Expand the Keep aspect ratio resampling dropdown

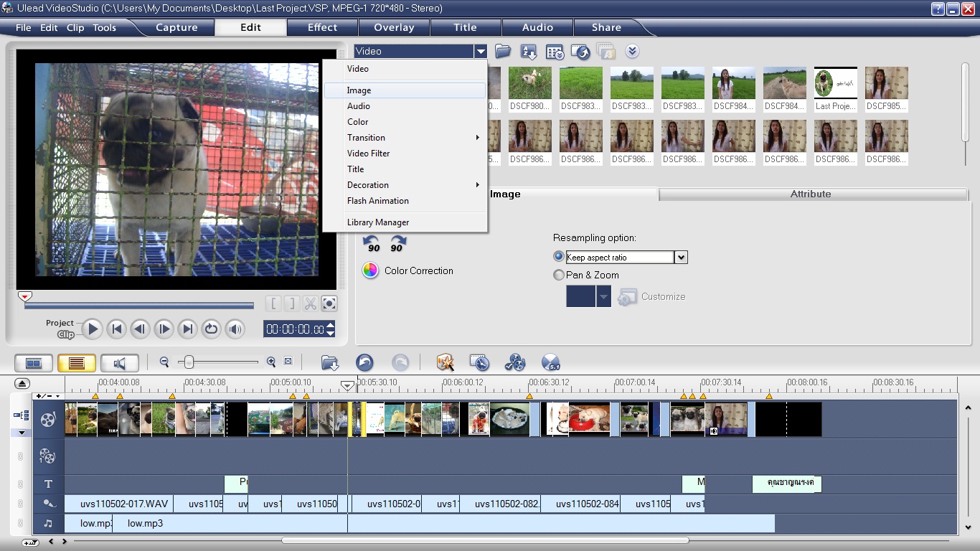coord(681,258)
